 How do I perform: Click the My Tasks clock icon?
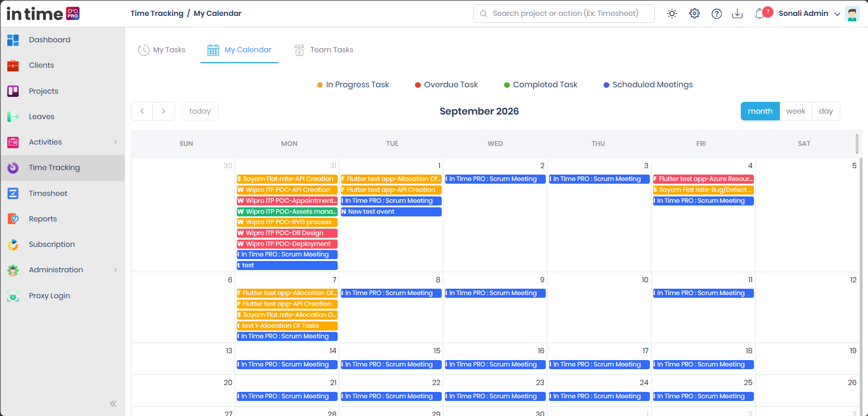(x=144, y=50)
